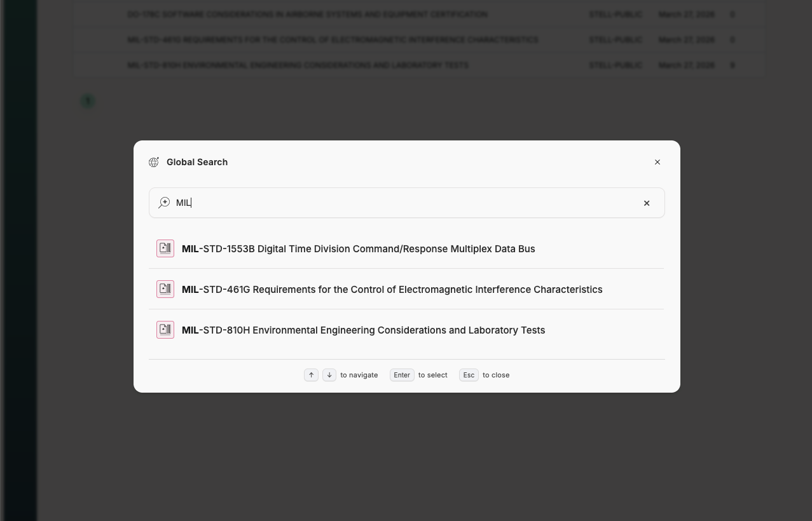Click the search magnifier icon
The image size is (812, 521).
click(164, 203)
